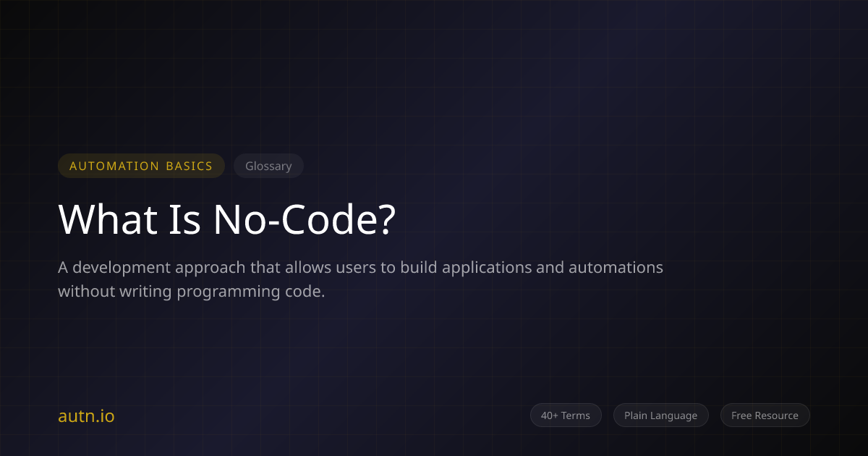
Task: Open the autn.io link
Action: coord(86,416)
